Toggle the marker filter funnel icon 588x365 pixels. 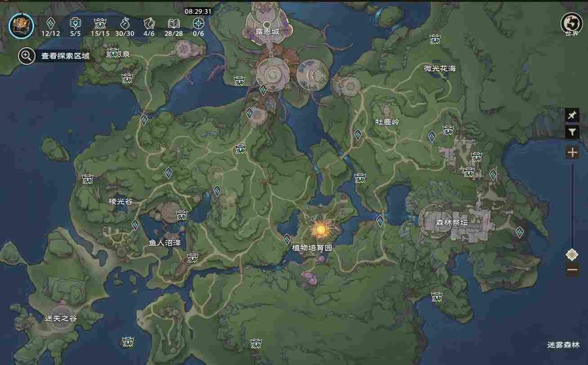(x=572, y=132)
